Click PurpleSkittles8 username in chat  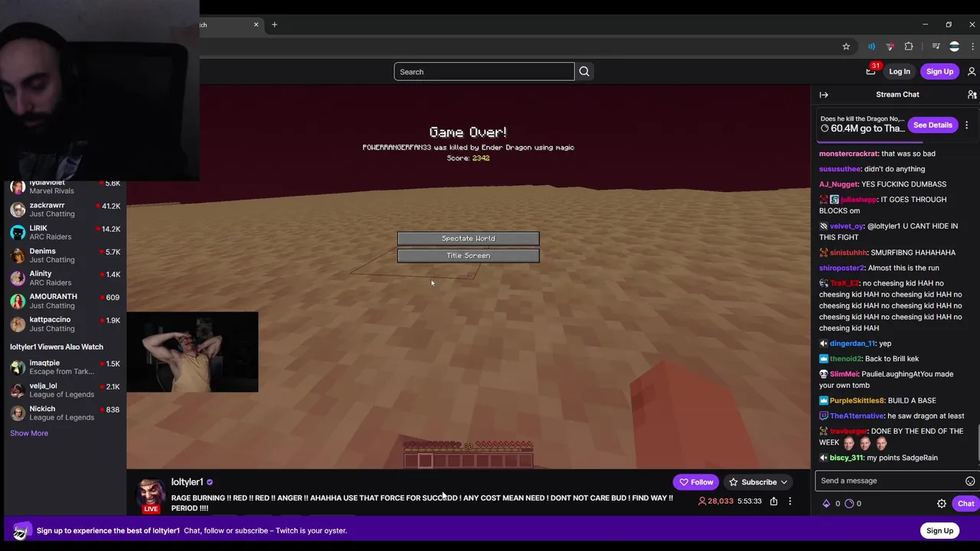[857, 400]
